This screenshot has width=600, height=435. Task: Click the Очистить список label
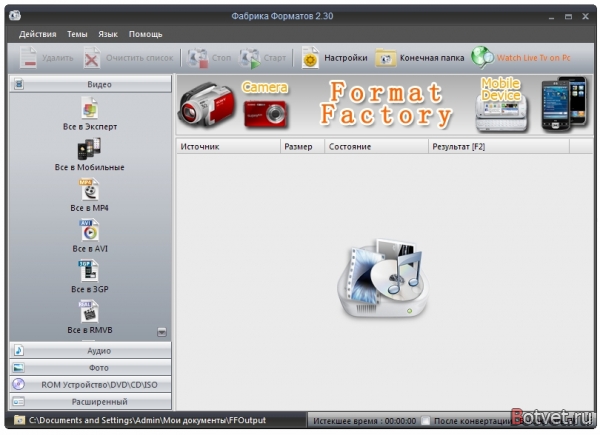click(140, 58)
